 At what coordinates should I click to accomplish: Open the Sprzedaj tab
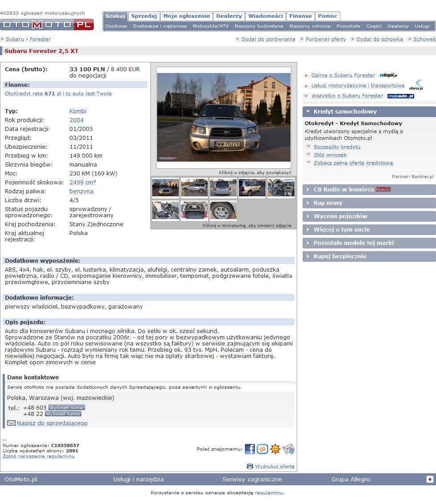coord(144,16)
